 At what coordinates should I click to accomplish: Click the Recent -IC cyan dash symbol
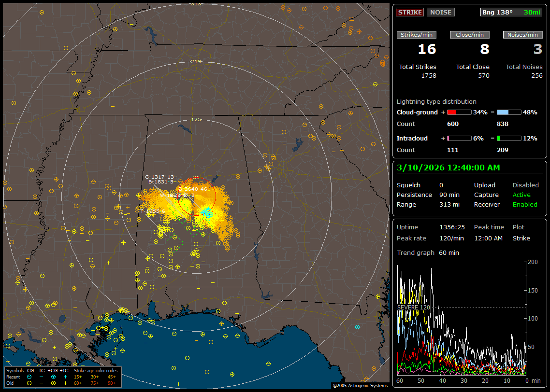(41, 377)
